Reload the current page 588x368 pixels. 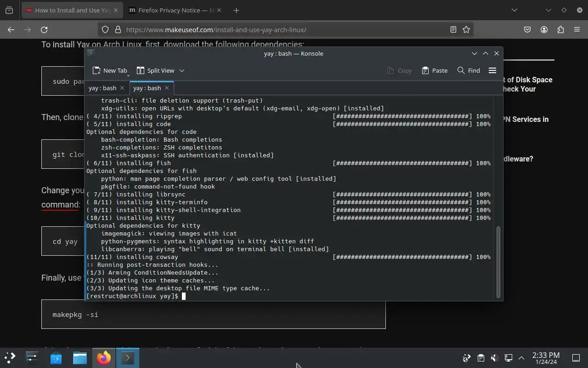pos(44,29)
